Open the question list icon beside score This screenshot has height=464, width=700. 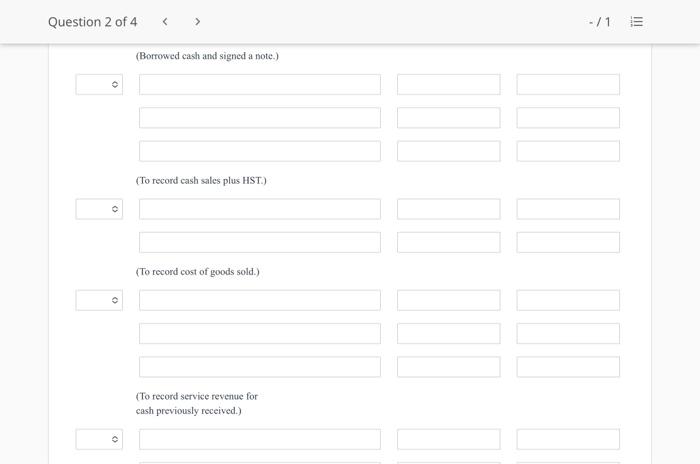coord(637,21)
